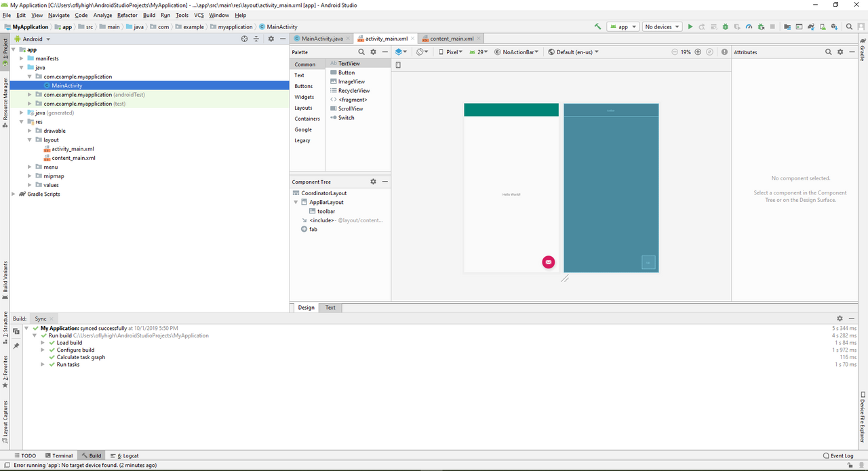
Task: Open the Pixel device preview dropdown
Action: point(451,52)
